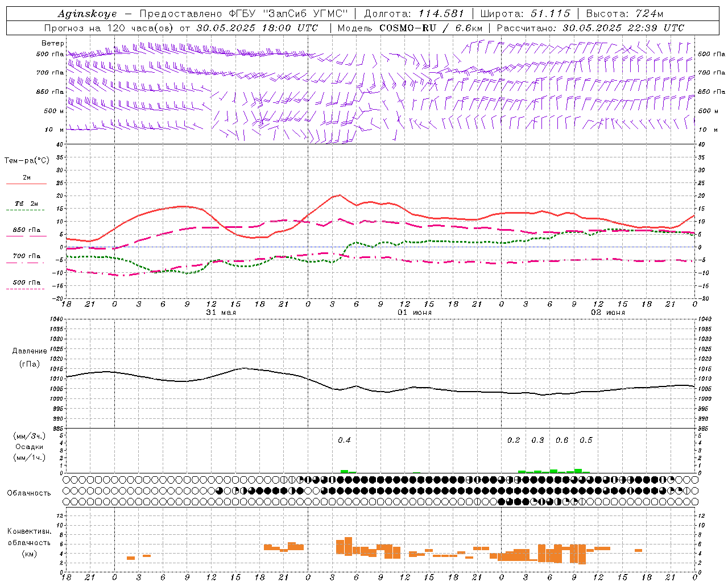Click the Осадки precipitation label
This screenshot has height=582, width=728.
pos(30,447)
